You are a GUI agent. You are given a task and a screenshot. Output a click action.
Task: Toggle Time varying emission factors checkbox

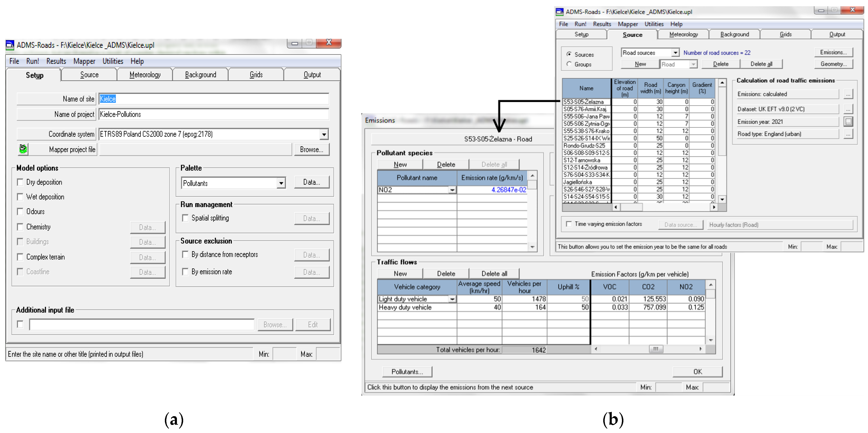(569, 224)
